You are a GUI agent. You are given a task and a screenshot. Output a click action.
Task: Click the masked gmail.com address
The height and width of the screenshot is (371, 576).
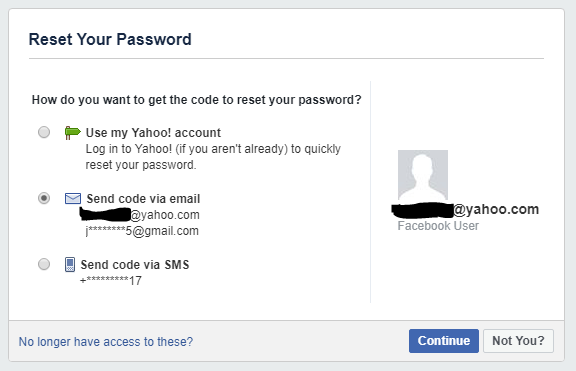click(142, 231)
